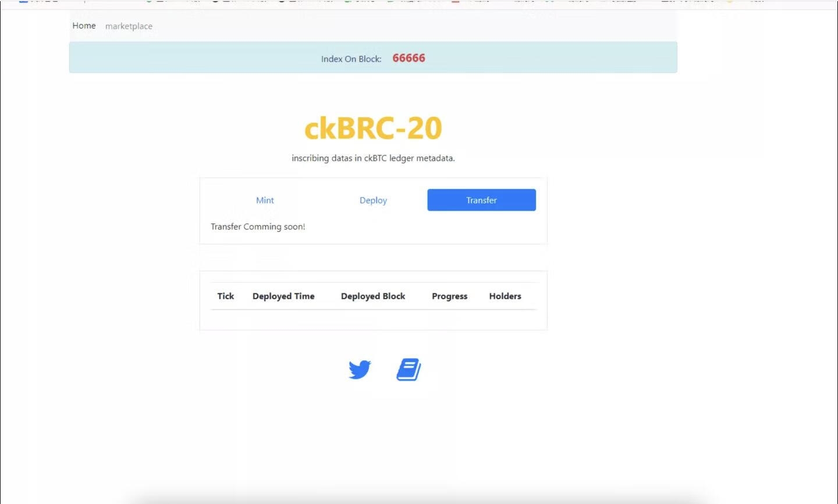Click the yellow ckBRC-20 title
Image resolution: width=838 pixels, height=504 pixels.
click(x=373, y=128)
